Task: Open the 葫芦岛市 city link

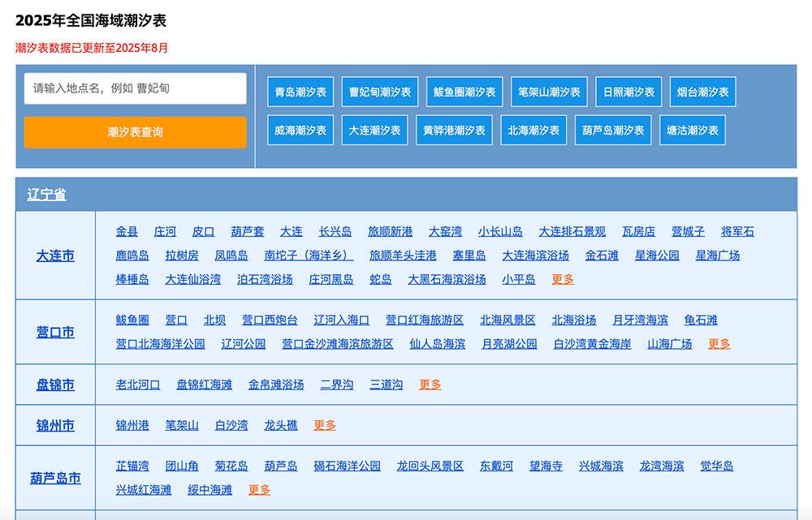Action: (55, 478)
